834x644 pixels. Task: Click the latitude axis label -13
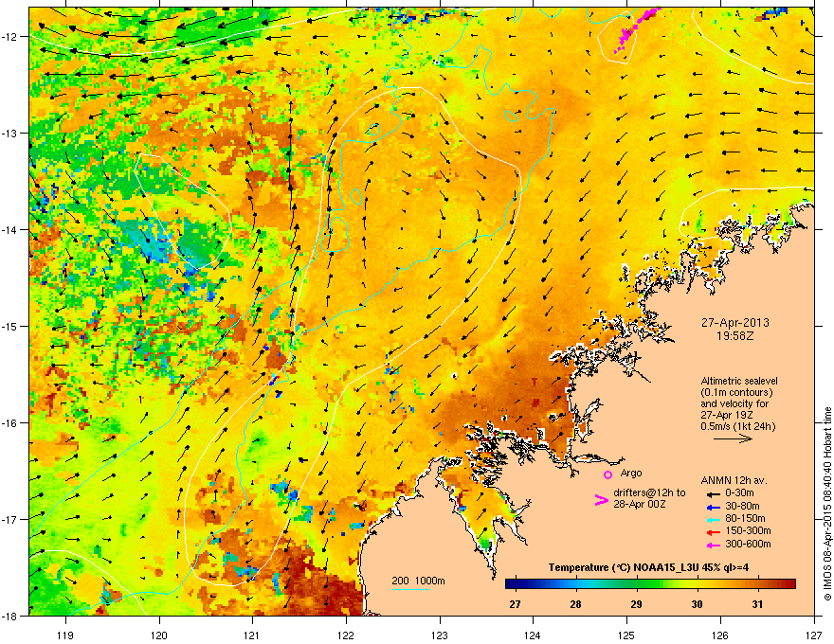click(9, 133)
